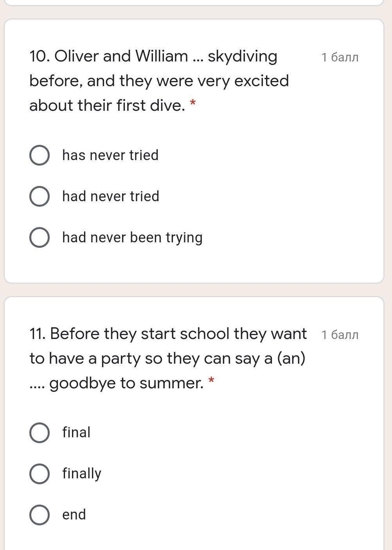Click the "had never tried" answer label text
Screen dimensions: 392x550
(x=111, y=197)
